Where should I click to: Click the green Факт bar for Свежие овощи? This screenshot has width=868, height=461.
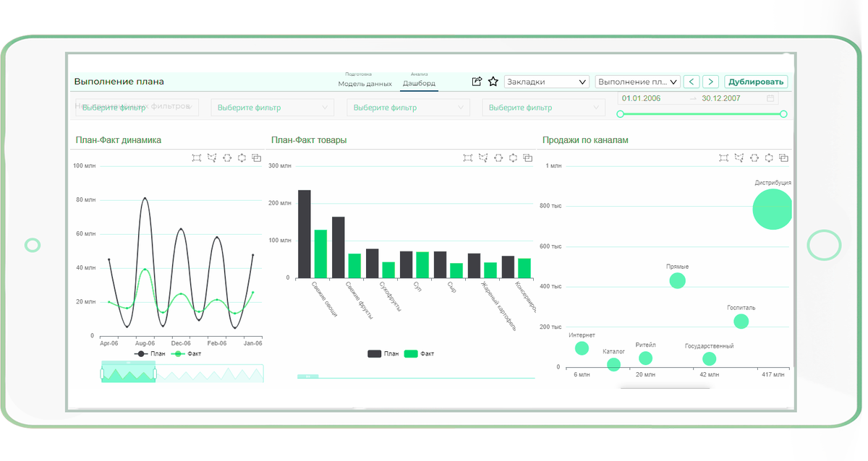coord(320,254)
